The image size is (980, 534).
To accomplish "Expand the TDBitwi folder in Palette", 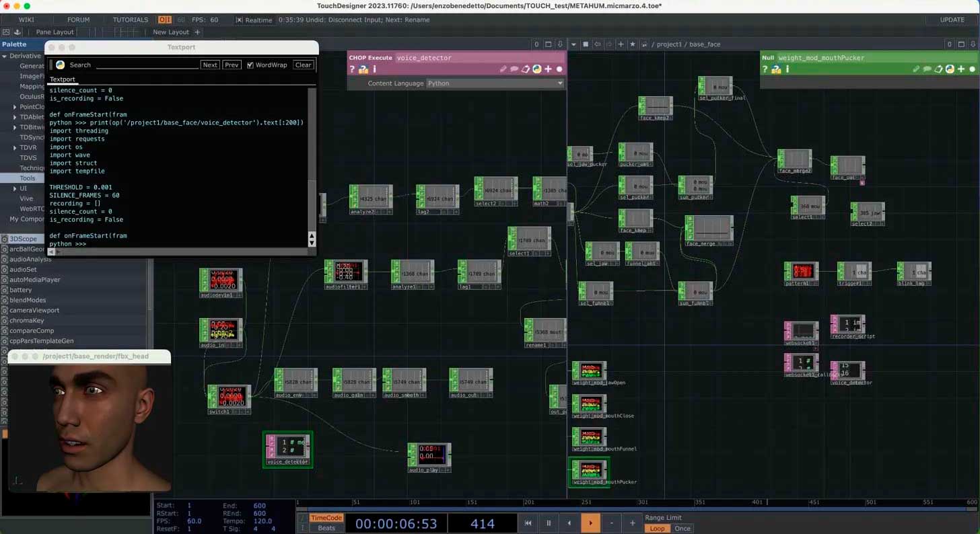I will pyautogui.click(x=15, y=127).
